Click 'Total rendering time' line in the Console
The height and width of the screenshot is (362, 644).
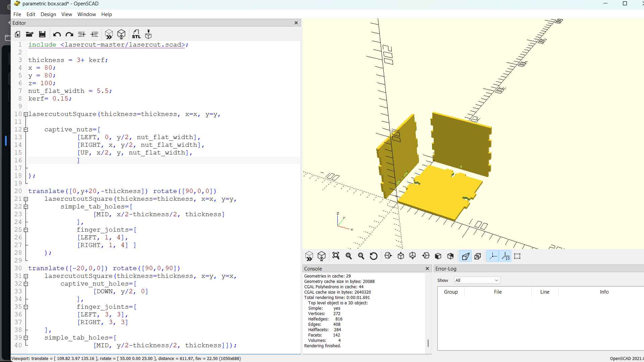point(337,298)
